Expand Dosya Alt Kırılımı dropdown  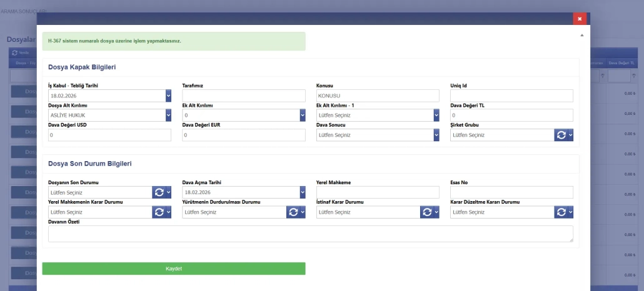pos(168,116)
